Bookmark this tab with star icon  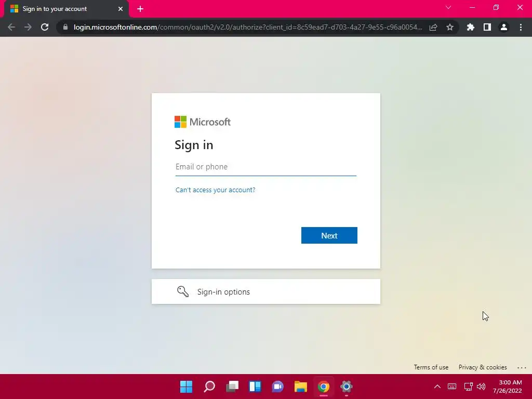450,27
